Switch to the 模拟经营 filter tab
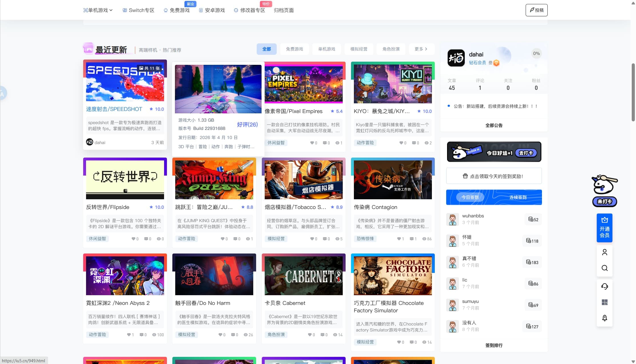The image size is (636, 364). pyautogui.click(x=359, y=49)
